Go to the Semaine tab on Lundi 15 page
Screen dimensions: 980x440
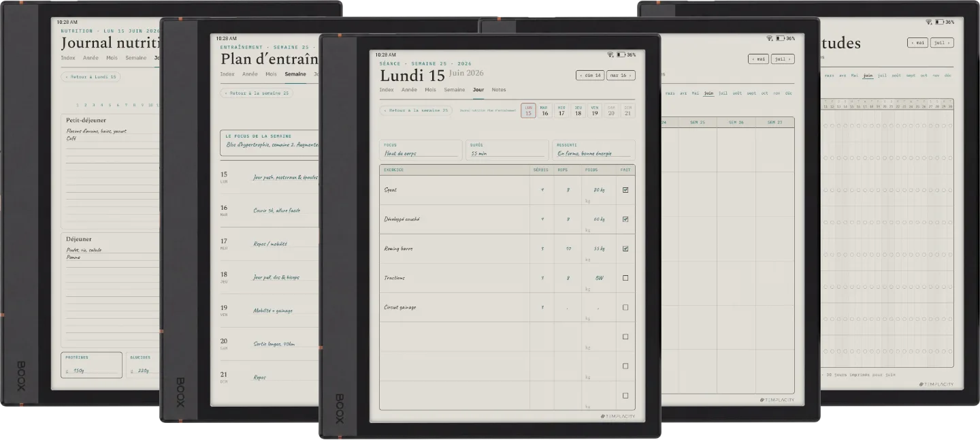455,90
